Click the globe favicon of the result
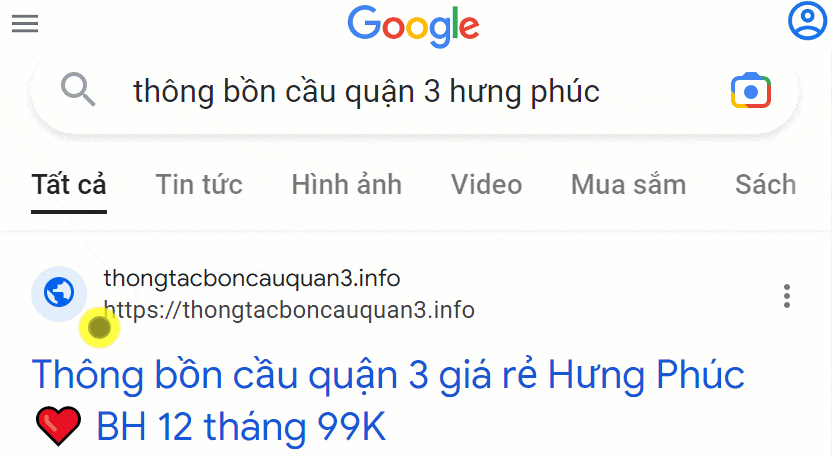This screenshot has width=832, height=456. pos(59,293)
